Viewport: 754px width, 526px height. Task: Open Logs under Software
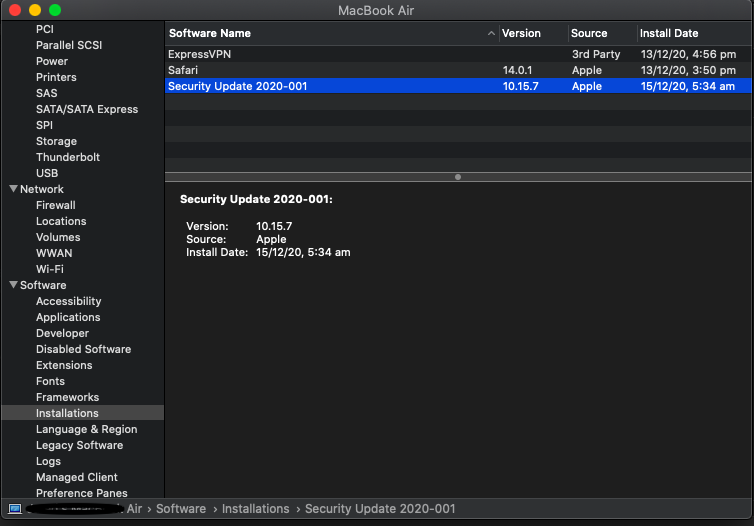[x=48, y=461]
